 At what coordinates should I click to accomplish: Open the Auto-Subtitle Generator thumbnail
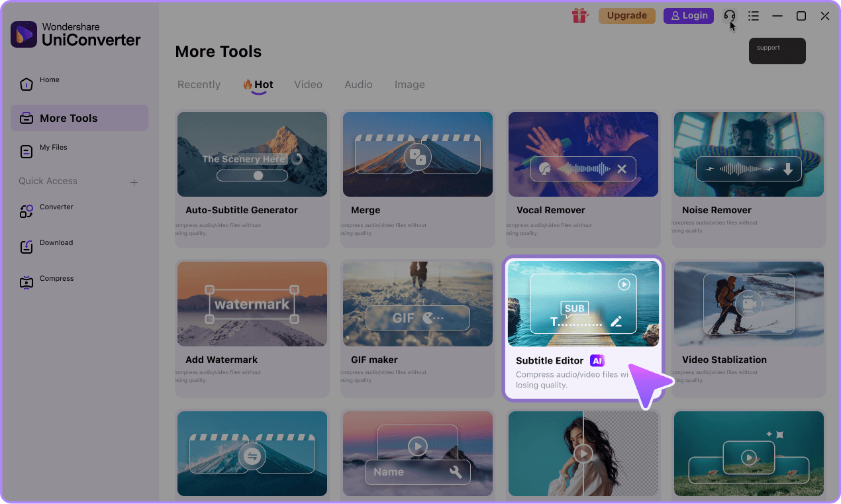click(x=252, y=154)
